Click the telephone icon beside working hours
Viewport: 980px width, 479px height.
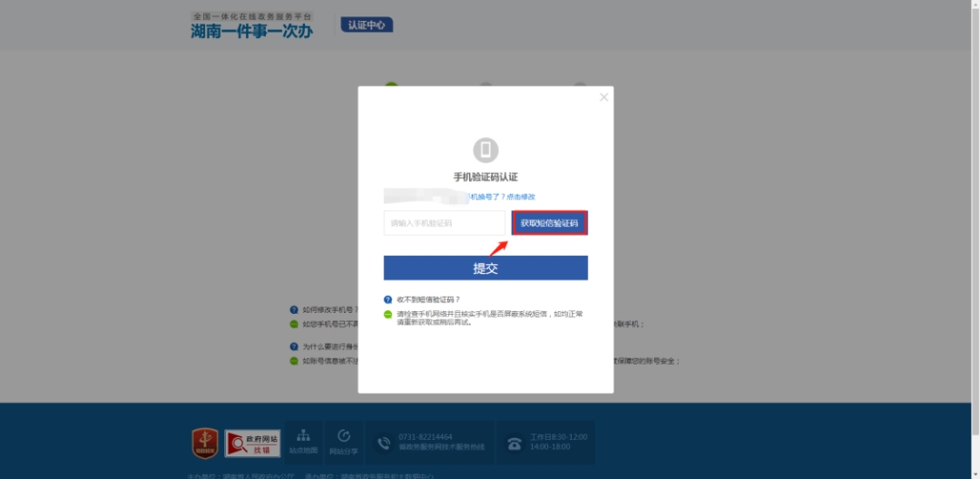coord(514,443)
